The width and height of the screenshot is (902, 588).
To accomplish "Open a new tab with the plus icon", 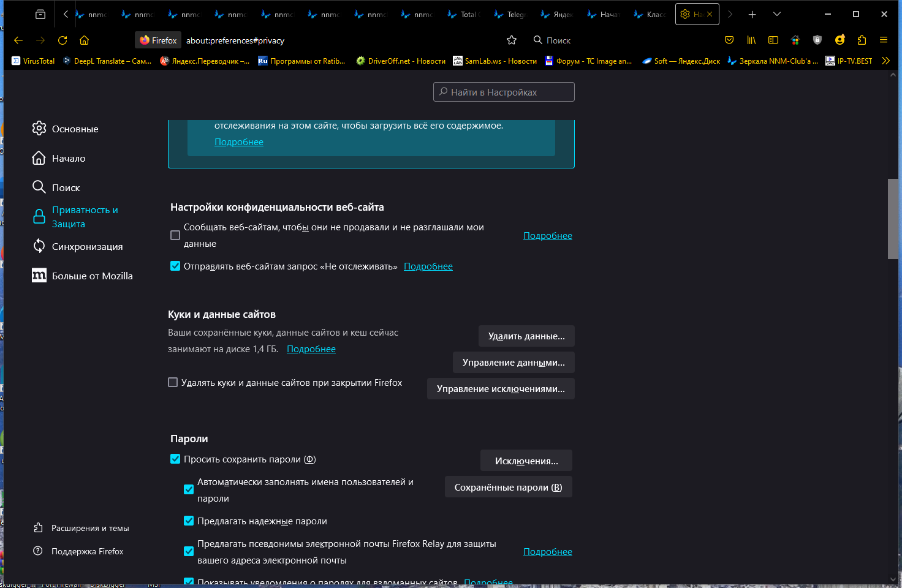I will (752, 14).
